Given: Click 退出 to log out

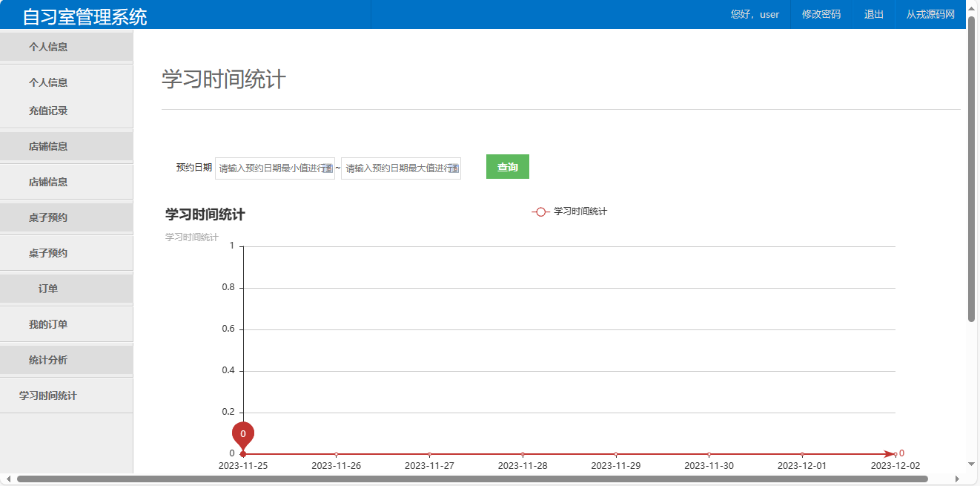Looking at the screenshot, I should [x=873, y=14].
